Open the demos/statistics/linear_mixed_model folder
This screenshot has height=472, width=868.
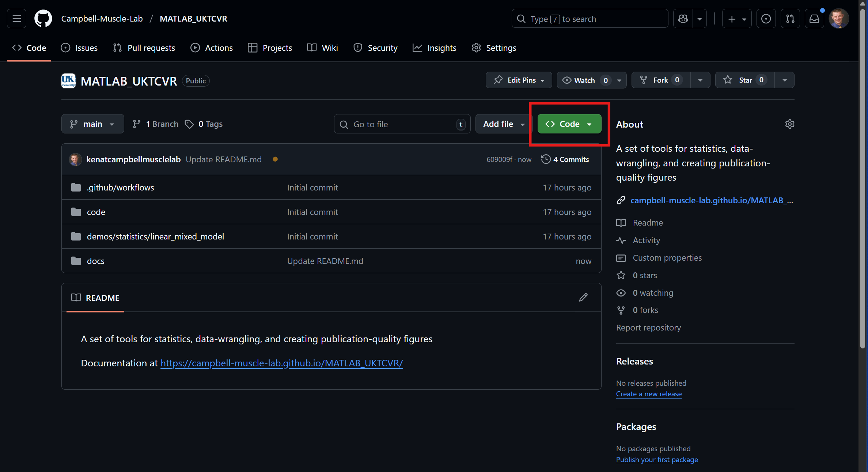(155, 237)
